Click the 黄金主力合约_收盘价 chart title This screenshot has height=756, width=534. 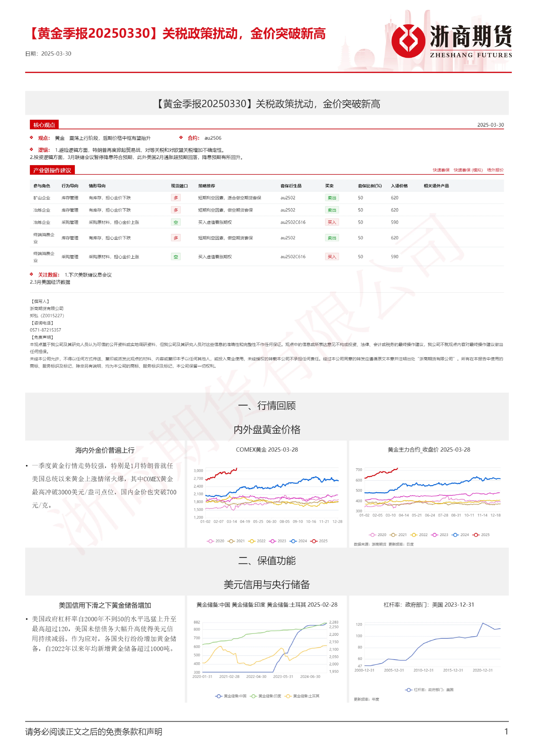(x=429, y=449)
